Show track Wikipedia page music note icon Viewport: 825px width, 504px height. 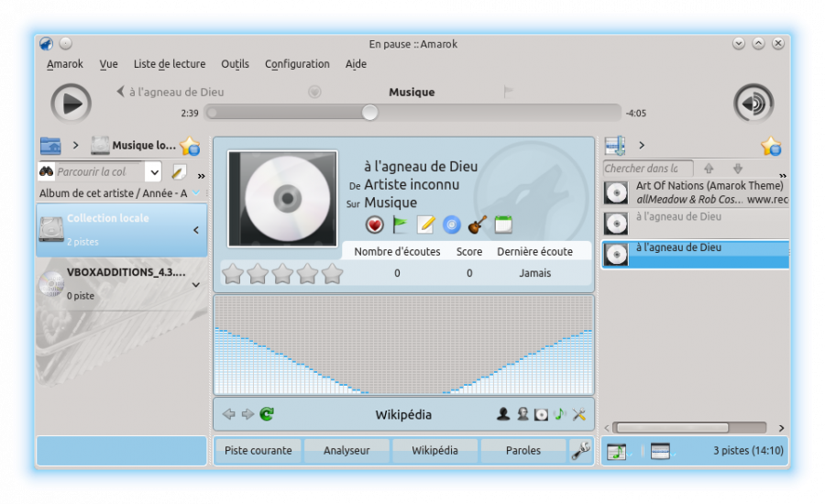pos(560,414)
